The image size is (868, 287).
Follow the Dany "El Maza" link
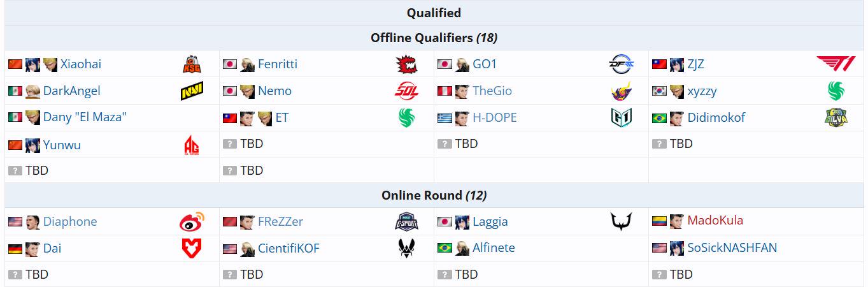[x=85, y=117]
